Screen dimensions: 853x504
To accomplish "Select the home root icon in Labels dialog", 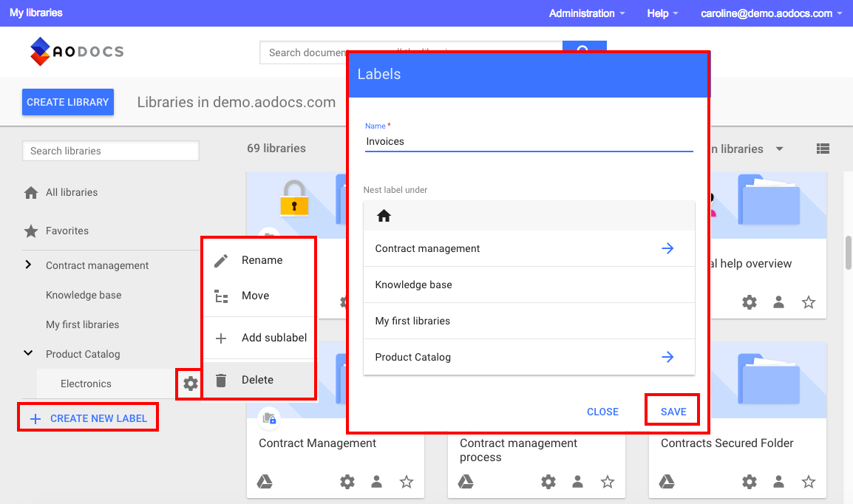I will click(x=384, y=216).
